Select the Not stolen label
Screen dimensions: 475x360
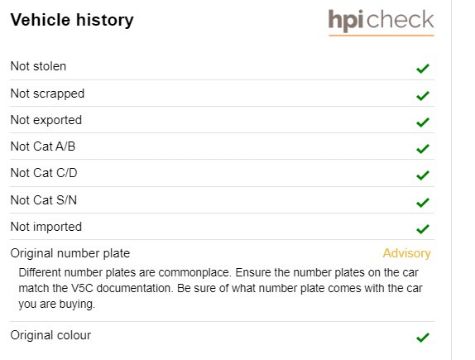pos(38,66)
